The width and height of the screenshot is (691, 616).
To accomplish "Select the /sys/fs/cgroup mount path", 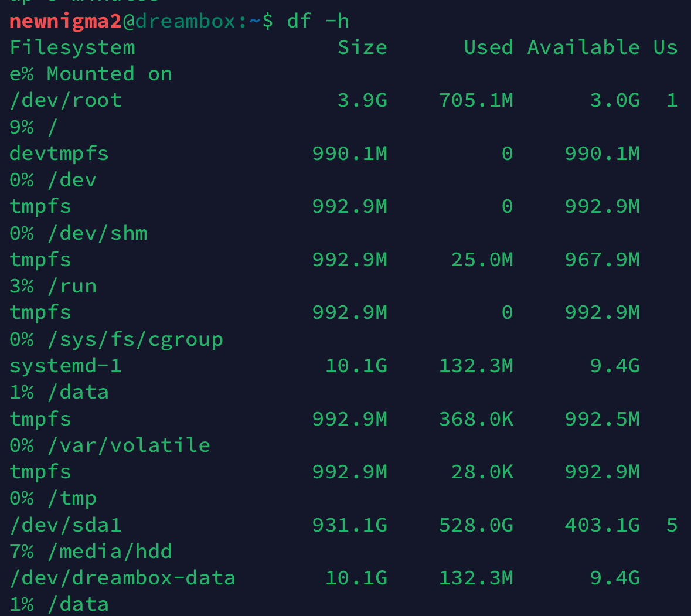I will (135, 339).
